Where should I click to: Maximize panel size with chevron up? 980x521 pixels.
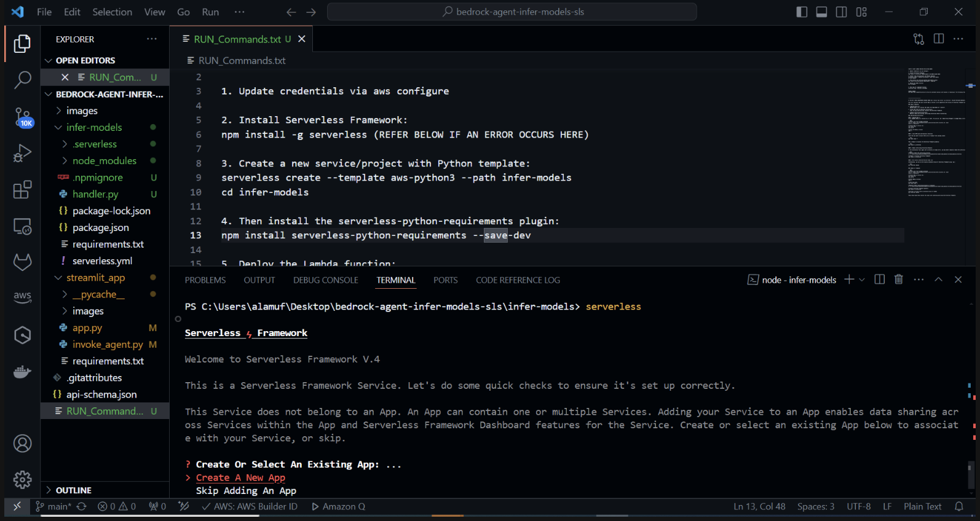tap(938, 280)
